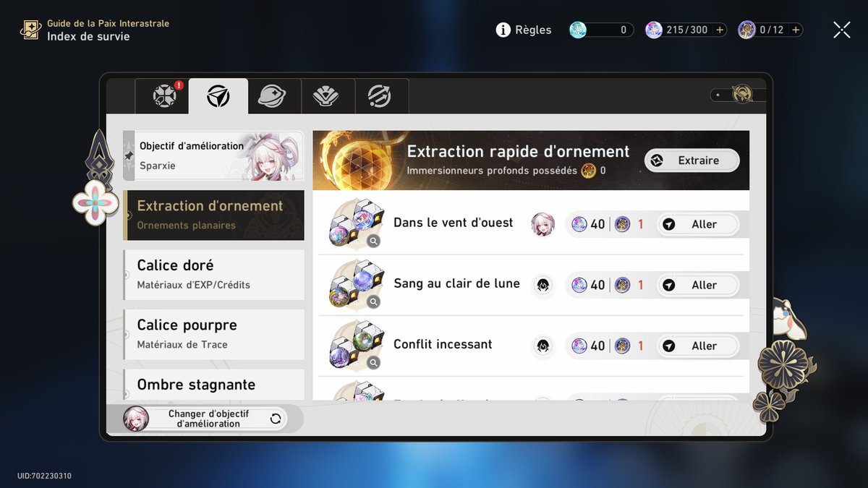This screenshot has width=868, height=488.
Task: Click the Trailblaze power orb icon at 215/300
Action: click(x=654, y=30)
